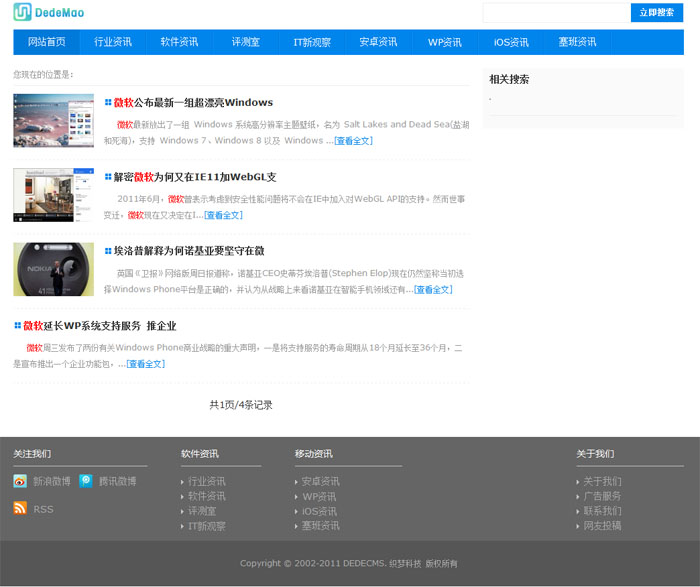
Task: Click 查看全文 for the IE11 WebGL article
Action: pyautogui.click(x=223, y=215)
